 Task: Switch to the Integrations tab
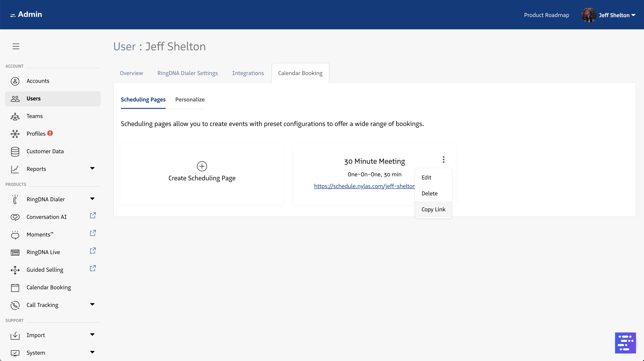[x=248, y=73]
